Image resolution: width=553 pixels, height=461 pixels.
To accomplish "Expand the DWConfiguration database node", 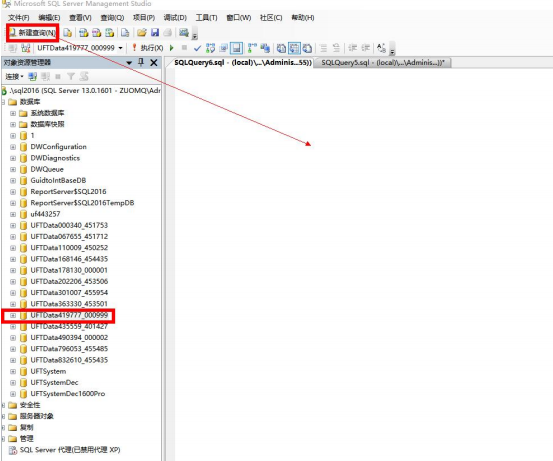I will [x=13, y=147].
